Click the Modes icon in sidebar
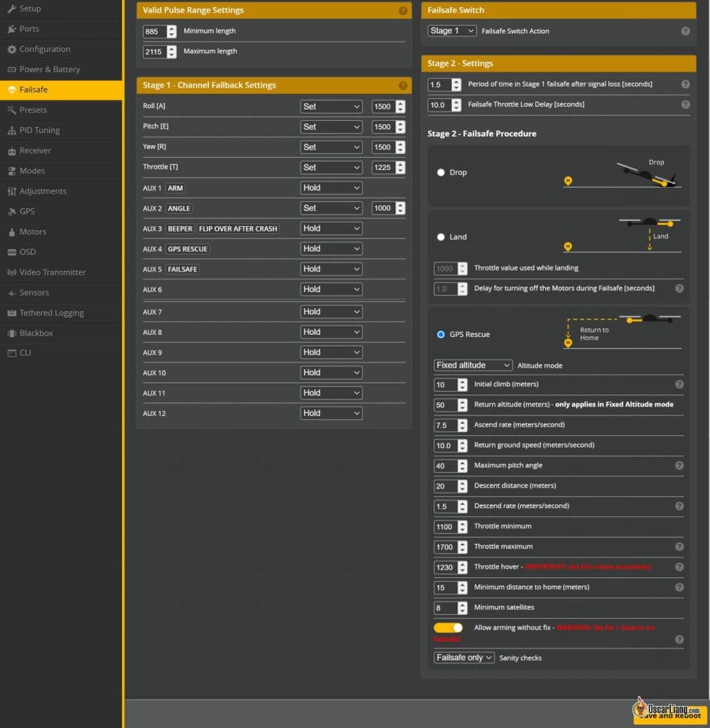The image size is (710, 728). [11, 171]
